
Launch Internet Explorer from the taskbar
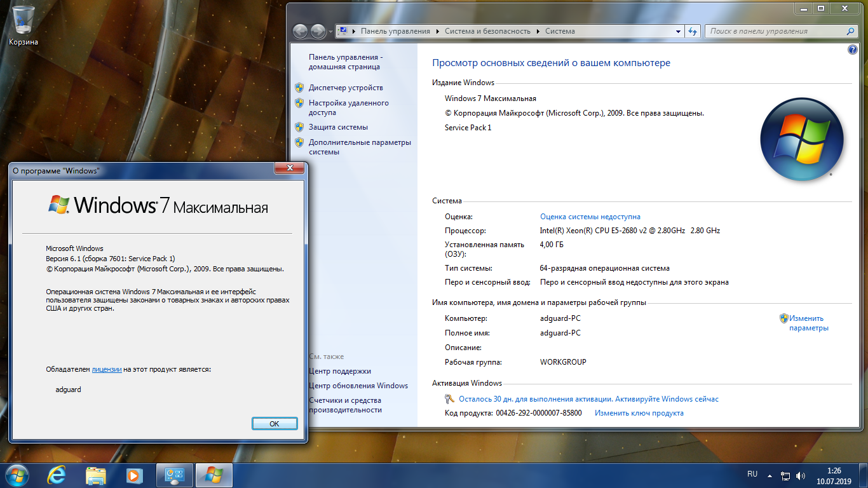click(58, 475)
